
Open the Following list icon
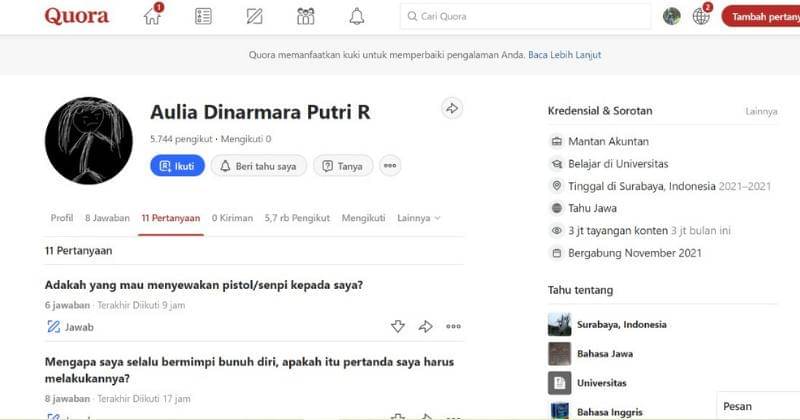pyautogui.click(x=203, y=16)
